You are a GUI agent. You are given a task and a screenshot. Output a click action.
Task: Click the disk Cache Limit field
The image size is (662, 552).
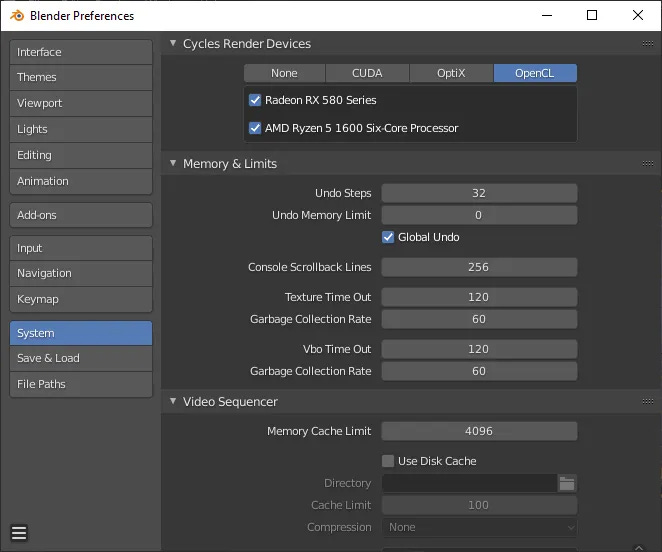click(x=479, y=505)
